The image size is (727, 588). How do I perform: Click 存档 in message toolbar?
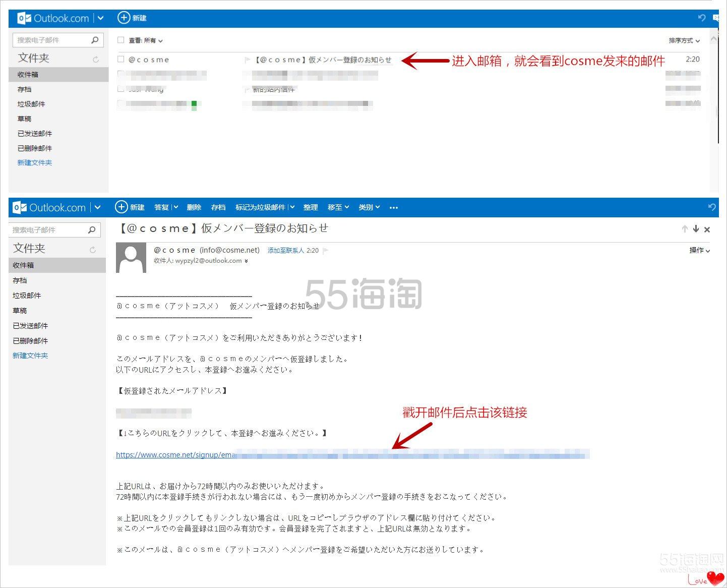coord(218,207)
